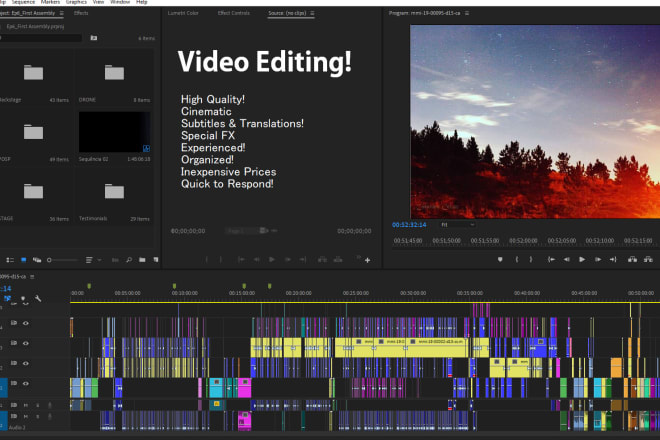Screen dimensions: 660x440
Task: Play clip in Source monitor
Action: point(272,260)
